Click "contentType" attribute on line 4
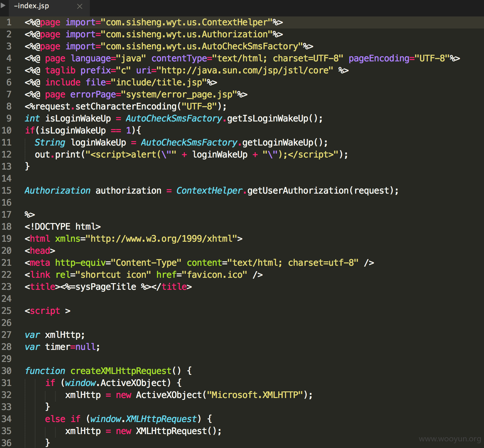 click(x=179, y=58)
